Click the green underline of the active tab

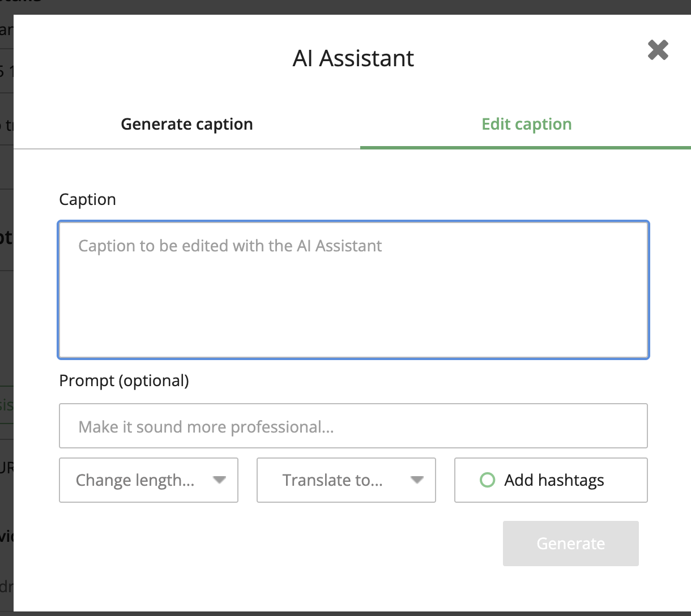point(526,148)
